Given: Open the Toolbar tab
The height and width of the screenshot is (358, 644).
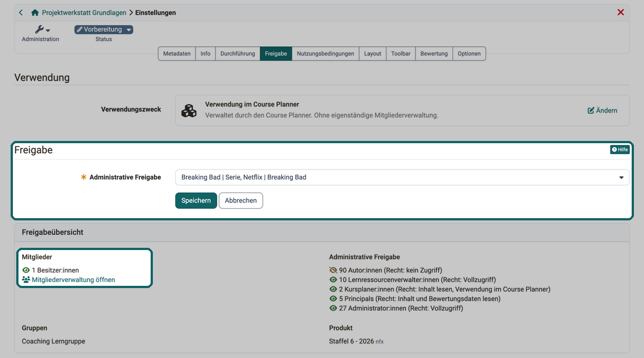Looking at the screenshot, I should 400,54.
